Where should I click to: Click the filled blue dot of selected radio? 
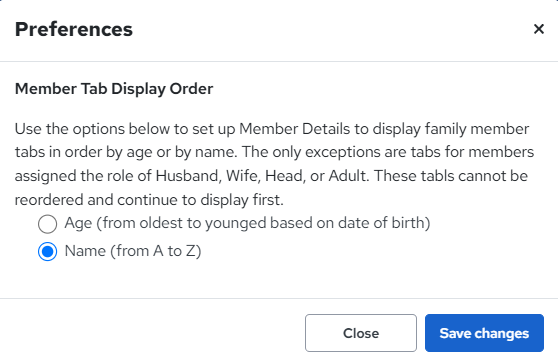(x=47, y=251)
